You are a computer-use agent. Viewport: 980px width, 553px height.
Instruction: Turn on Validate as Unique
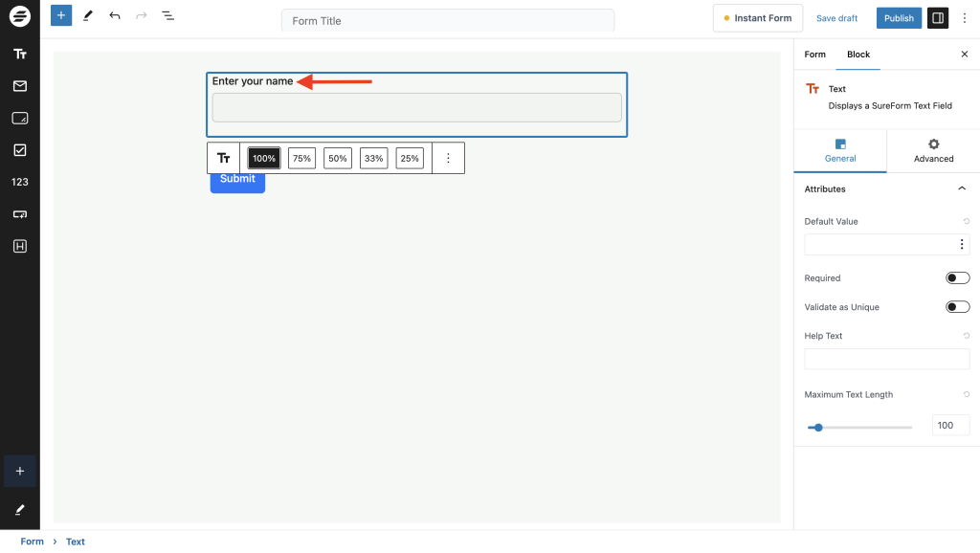click(x=957, y=306)
